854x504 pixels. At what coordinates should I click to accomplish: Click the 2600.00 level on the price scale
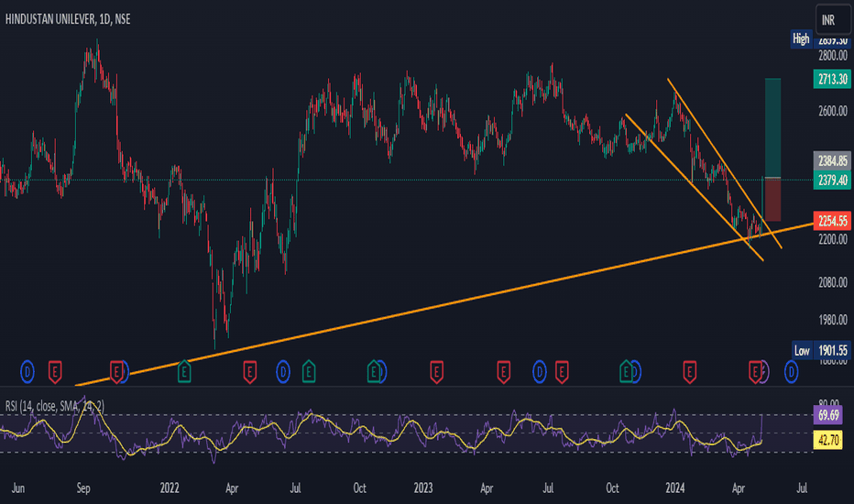pyautogui.click(x=833, y=111)
